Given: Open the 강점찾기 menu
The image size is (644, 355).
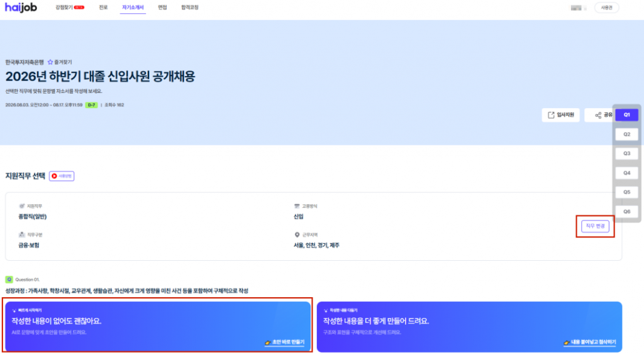Looking at the screenshot, I should coord(64,8).
